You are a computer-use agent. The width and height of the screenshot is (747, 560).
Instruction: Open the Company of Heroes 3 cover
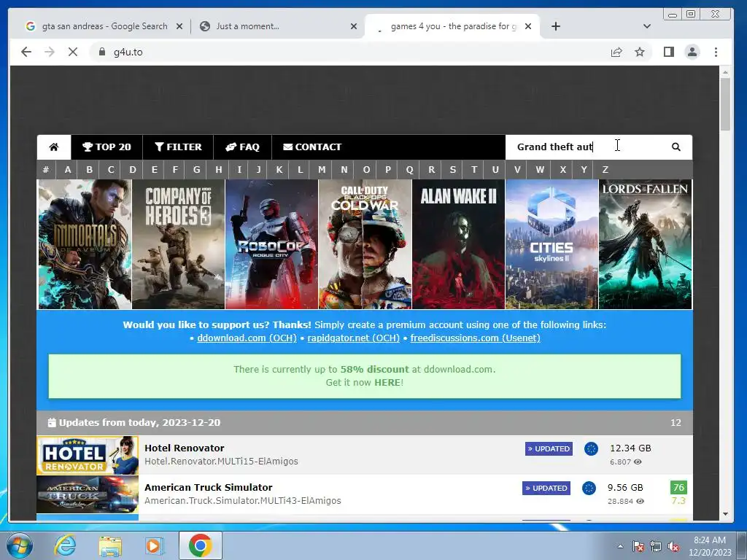coord(178,244)
